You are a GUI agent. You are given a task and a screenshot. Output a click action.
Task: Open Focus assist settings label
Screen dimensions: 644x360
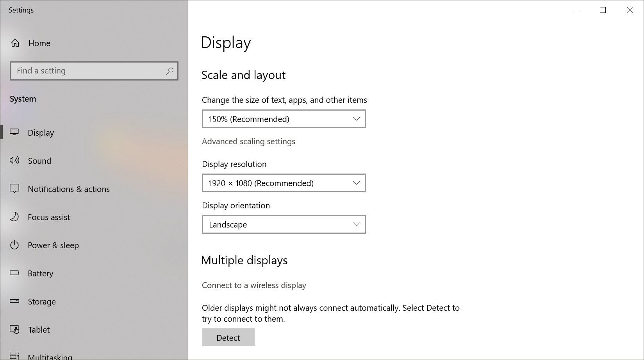(49, 217)
